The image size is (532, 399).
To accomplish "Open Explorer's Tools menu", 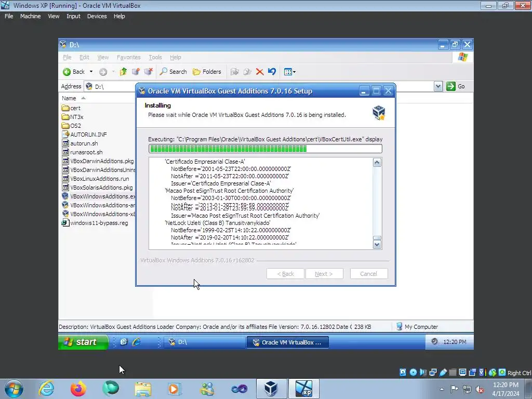I will coord(155,57).
